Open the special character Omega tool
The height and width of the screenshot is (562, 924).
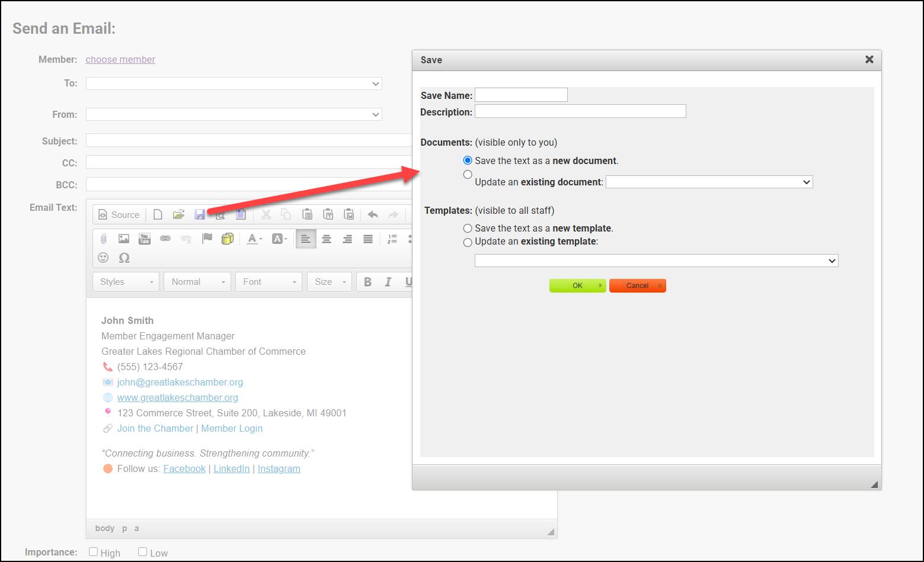[x=124, y=258]
